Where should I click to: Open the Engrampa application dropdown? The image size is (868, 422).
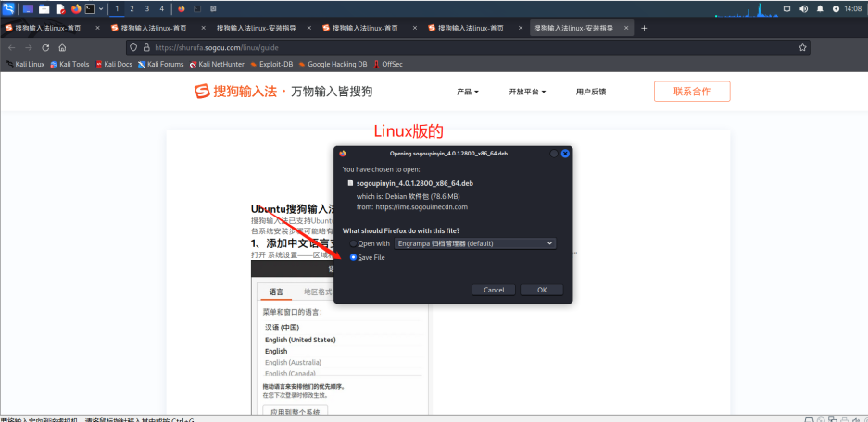click(475, 243)
